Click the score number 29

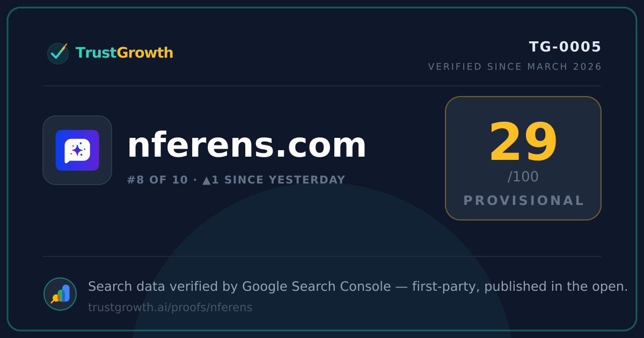pos(523,143)
